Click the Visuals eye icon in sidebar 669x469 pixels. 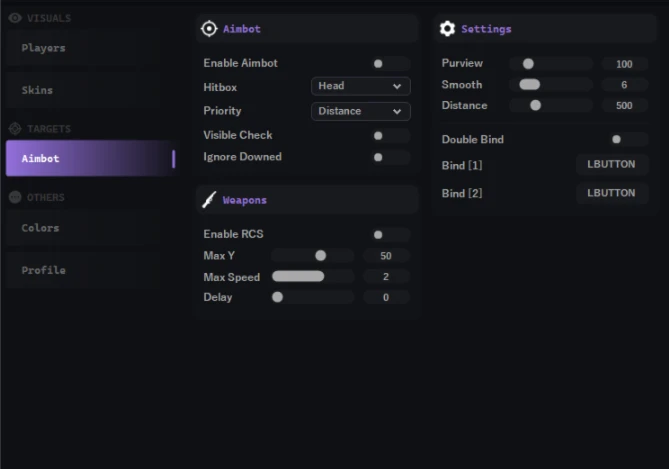click(15, 18)
